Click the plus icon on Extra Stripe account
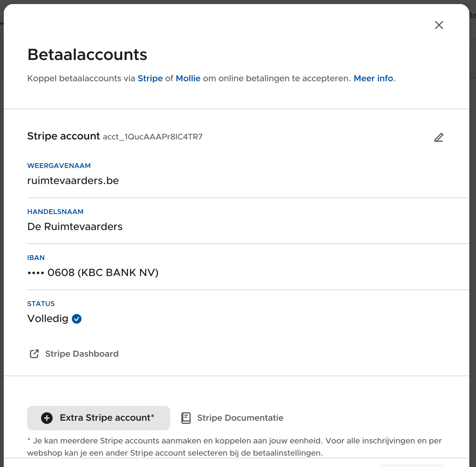 click(x=47, y=418)
